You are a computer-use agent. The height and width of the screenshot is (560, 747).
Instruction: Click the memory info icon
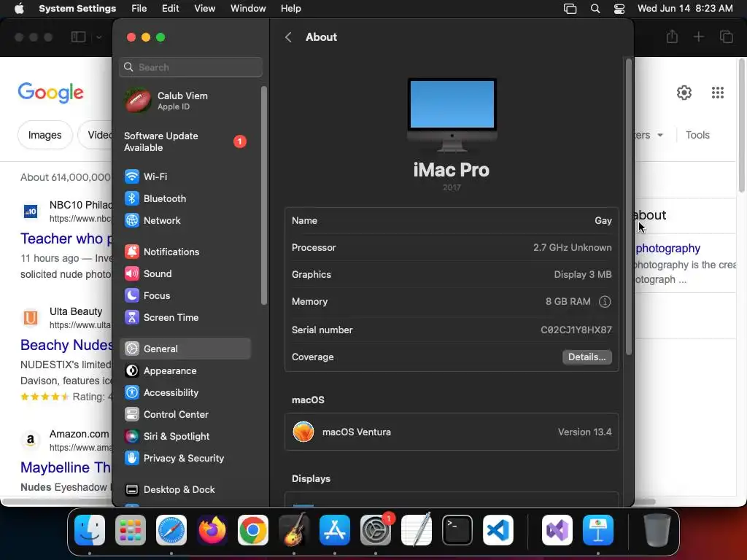point(605,302)
